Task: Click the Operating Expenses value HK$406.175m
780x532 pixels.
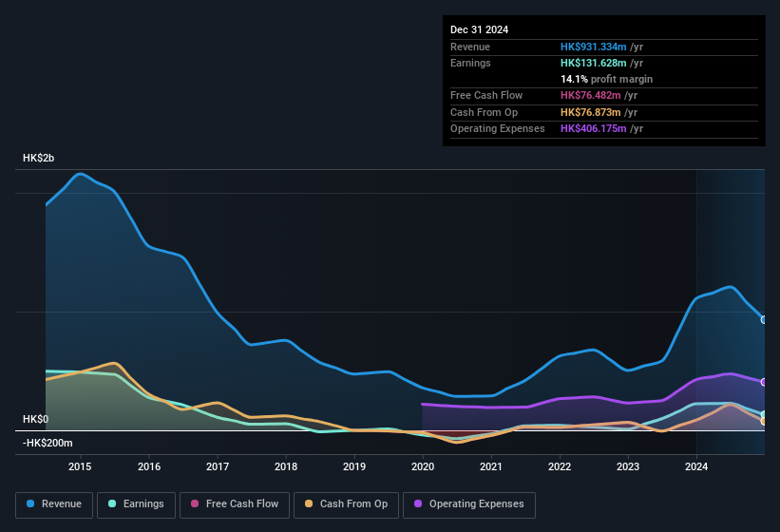Action: pos(593,129)
